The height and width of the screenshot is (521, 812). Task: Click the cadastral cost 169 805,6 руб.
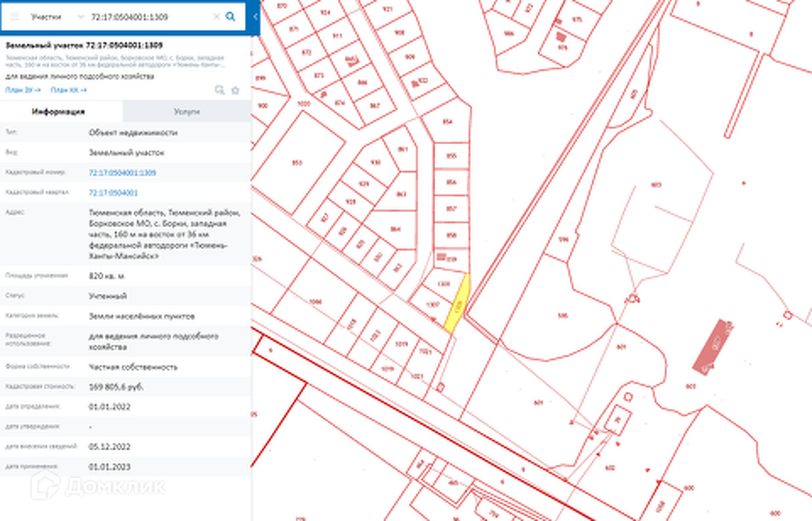116,387
